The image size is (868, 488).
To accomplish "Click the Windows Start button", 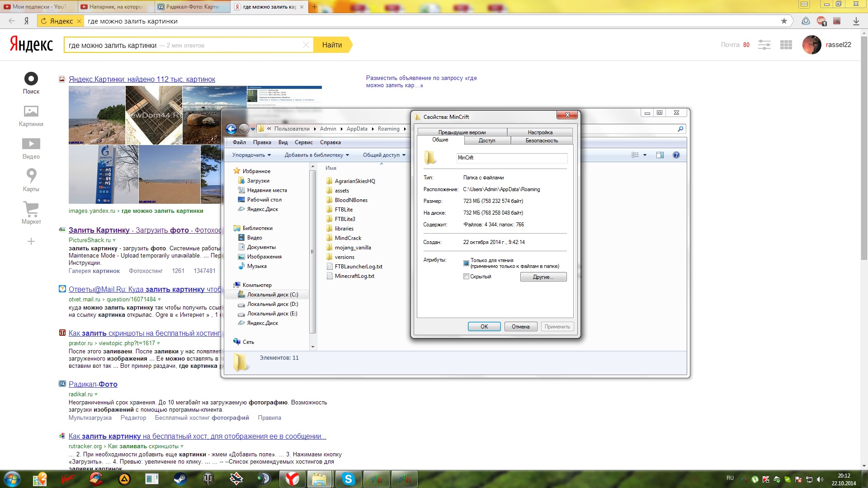I will [12, 479].
